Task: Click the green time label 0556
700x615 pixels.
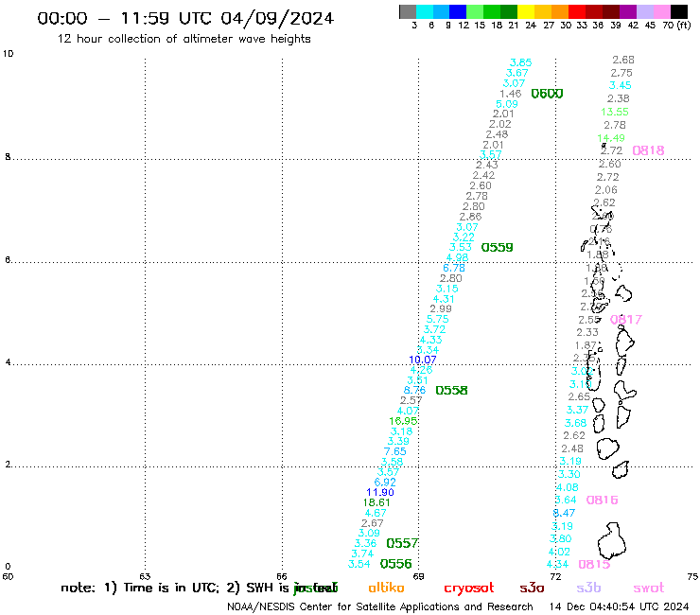Action: tap(396, 564)
